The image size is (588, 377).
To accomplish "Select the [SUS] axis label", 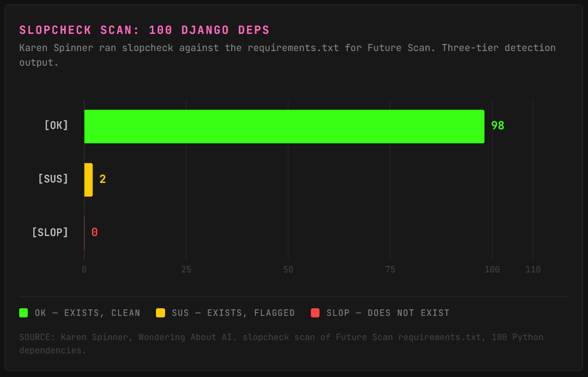I will pos(53,179).
